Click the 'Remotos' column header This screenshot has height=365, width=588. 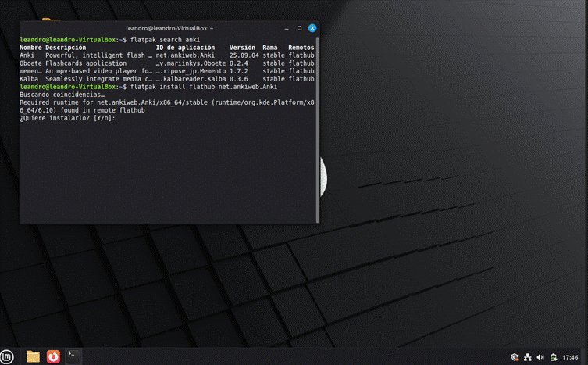coord(301,48)
